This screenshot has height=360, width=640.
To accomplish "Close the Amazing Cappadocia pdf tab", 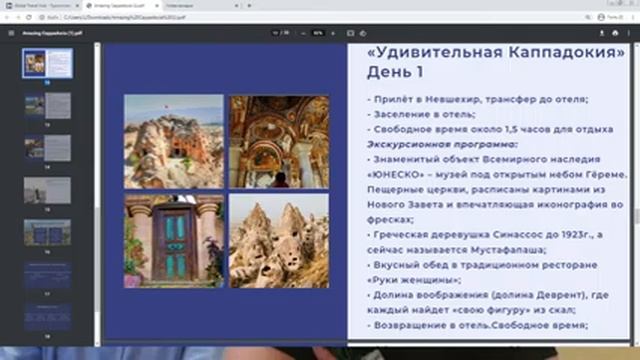I will click(x=157, y=6).
